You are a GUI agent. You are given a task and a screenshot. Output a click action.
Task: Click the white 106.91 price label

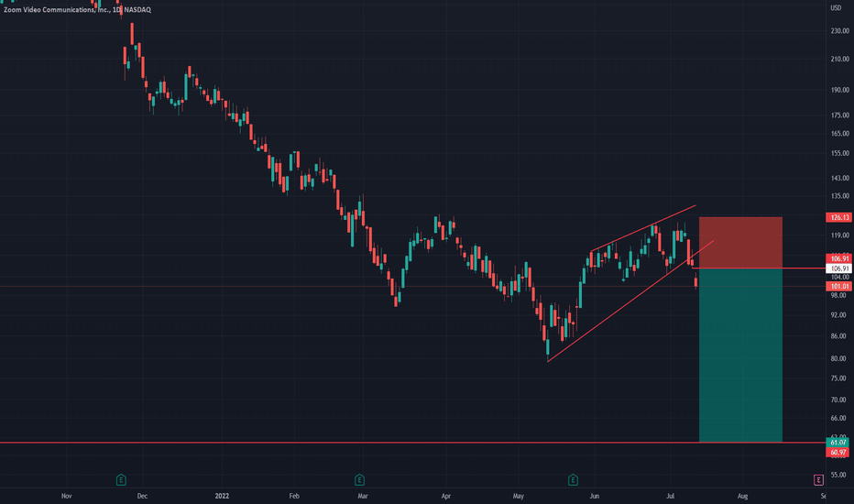point(838,268)
